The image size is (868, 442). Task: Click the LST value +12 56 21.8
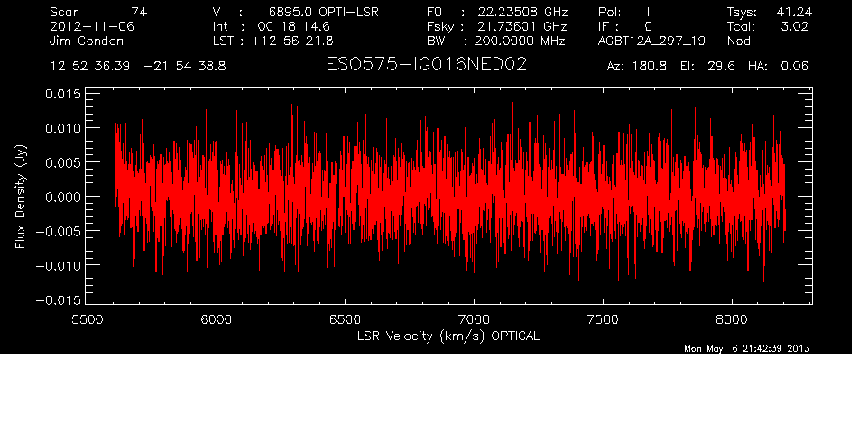[x=292, y=41]
